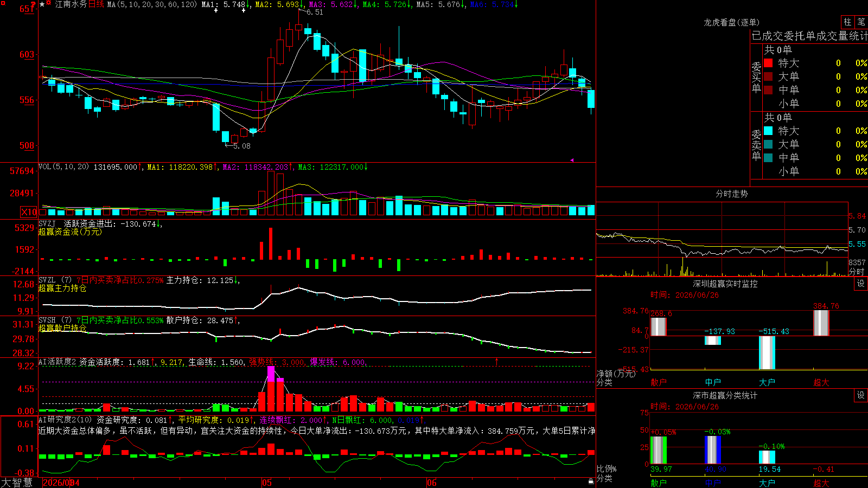This screenshot has width=868, height=488.
Task: Click the red question mark icon at top left
Action: [34, 5]
